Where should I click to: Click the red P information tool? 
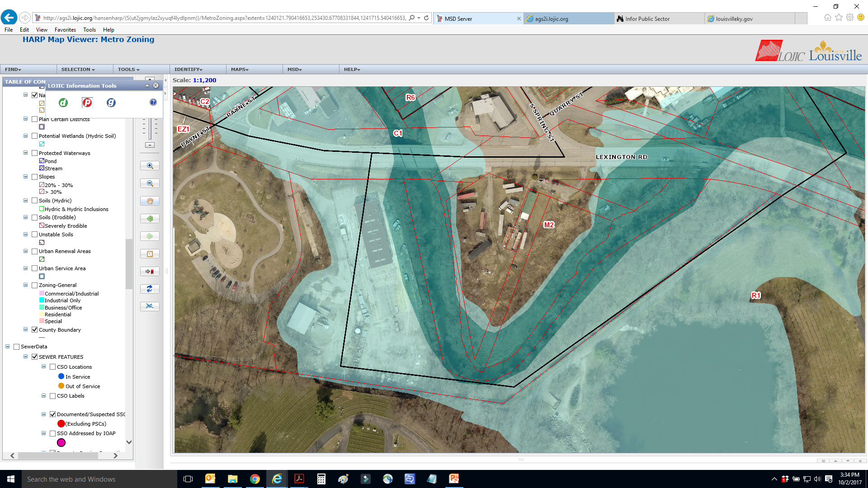87,103
